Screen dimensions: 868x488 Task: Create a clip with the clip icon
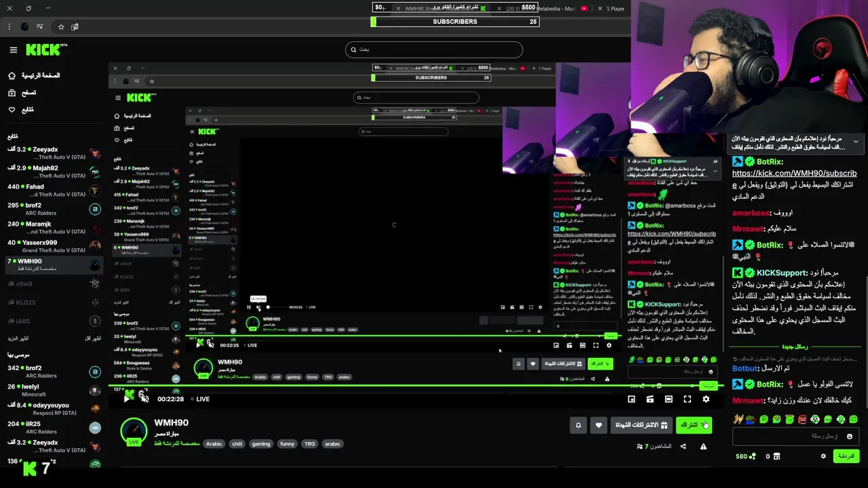[x=650, y=399]
